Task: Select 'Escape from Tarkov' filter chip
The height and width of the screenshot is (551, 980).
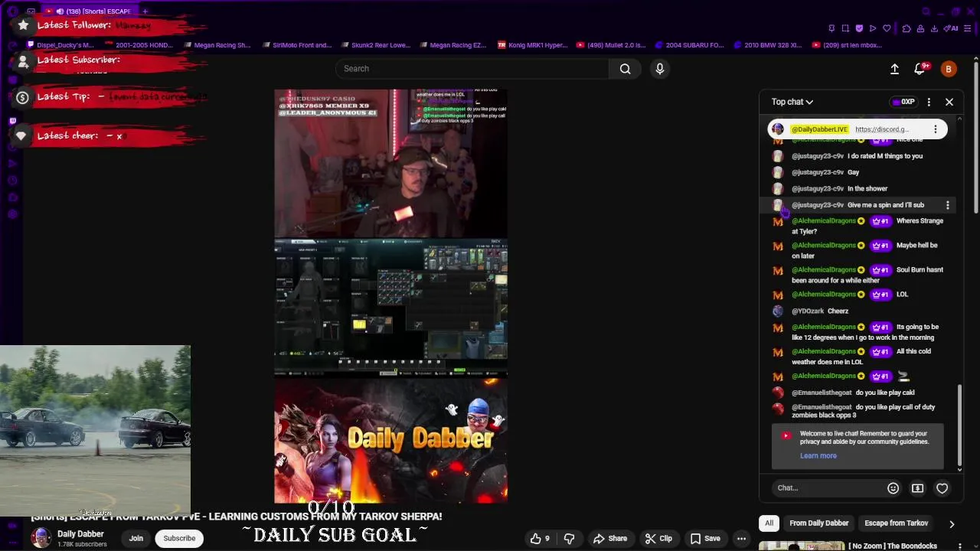Action: pos(897,523)
